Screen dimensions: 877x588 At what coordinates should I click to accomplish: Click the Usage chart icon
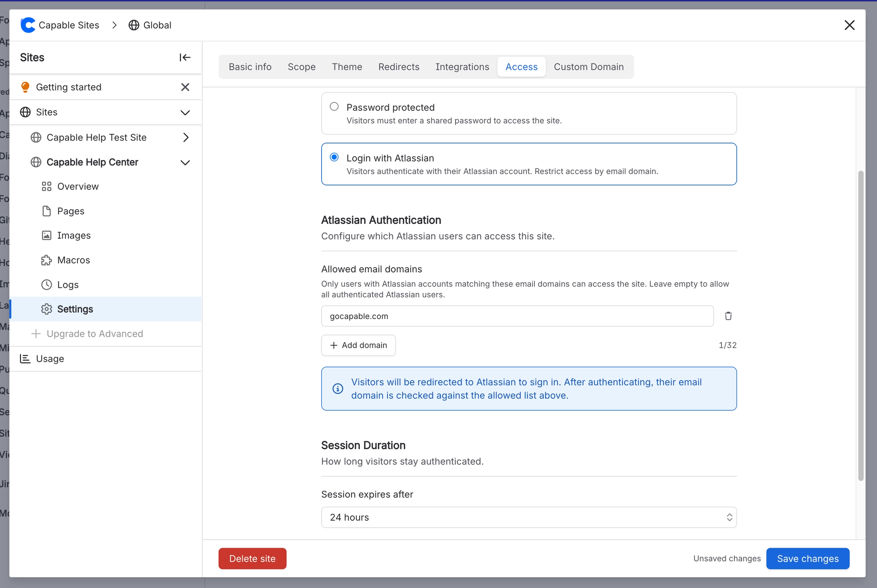click(25, 359)
